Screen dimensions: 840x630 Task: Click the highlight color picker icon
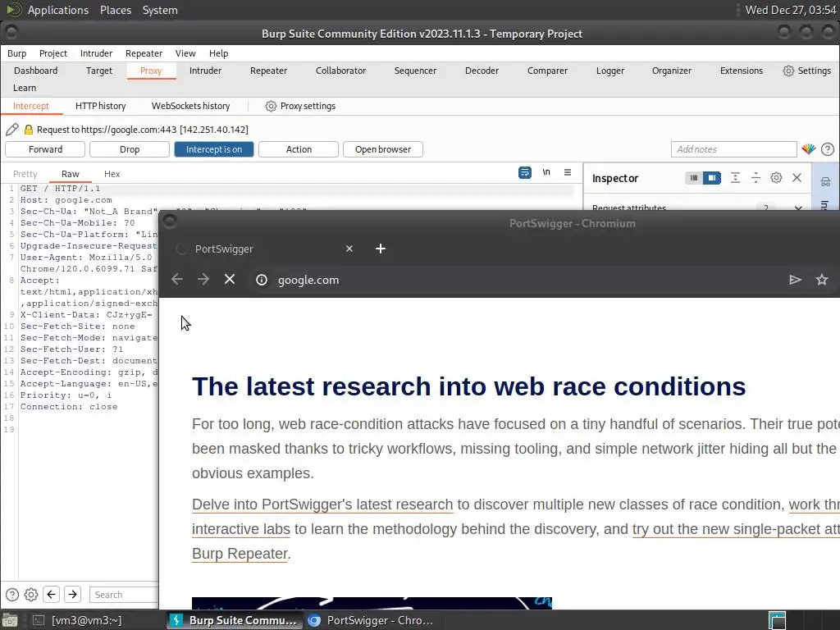pyautogui.click(x=808, y=149)
